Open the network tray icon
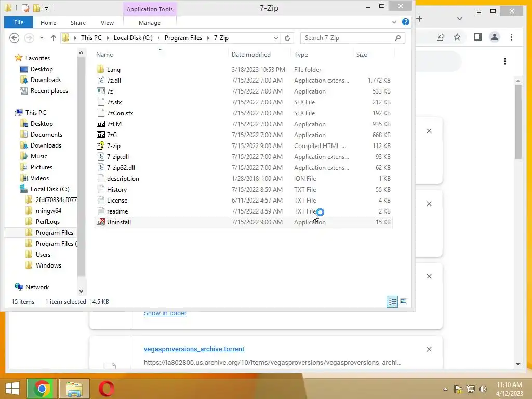 point(470,389)
